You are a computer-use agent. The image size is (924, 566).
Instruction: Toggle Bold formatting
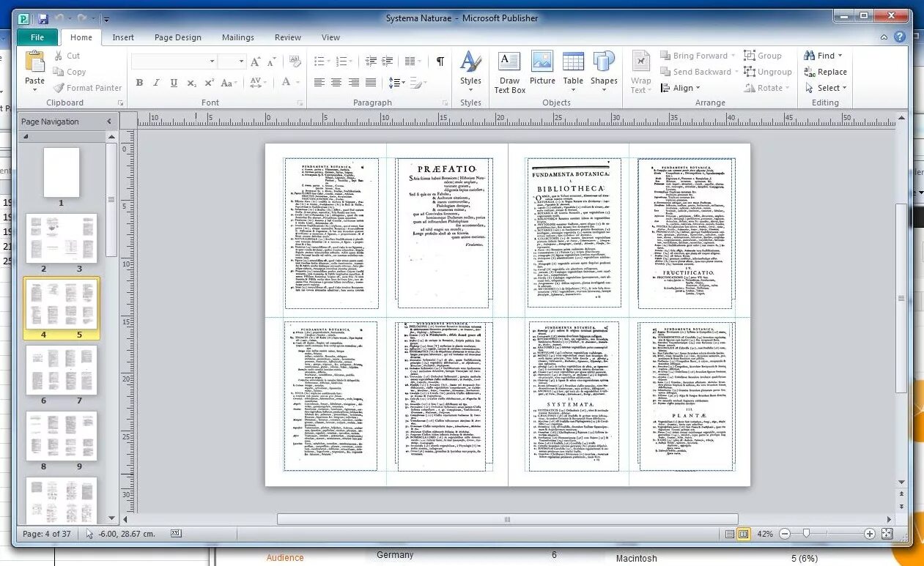[x=139, y=83]
